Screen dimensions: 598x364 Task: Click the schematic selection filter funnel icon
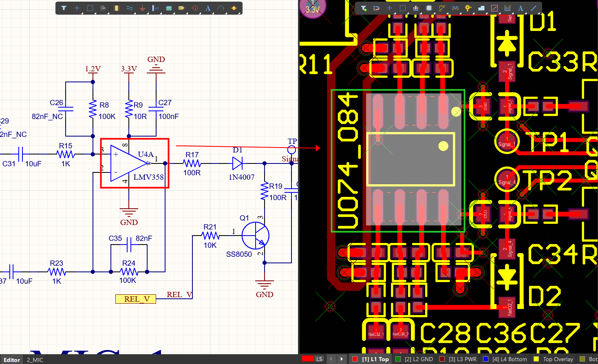click(64, 8)
